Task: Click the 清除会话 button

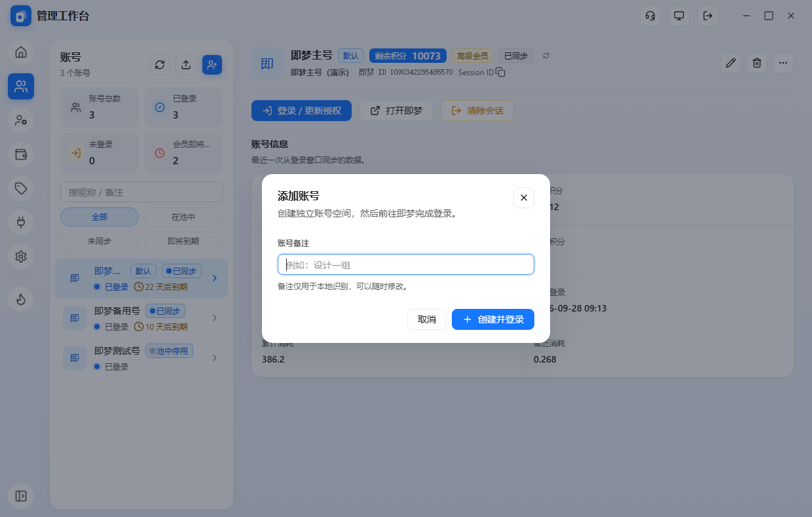Action: [x=477, y=111]
